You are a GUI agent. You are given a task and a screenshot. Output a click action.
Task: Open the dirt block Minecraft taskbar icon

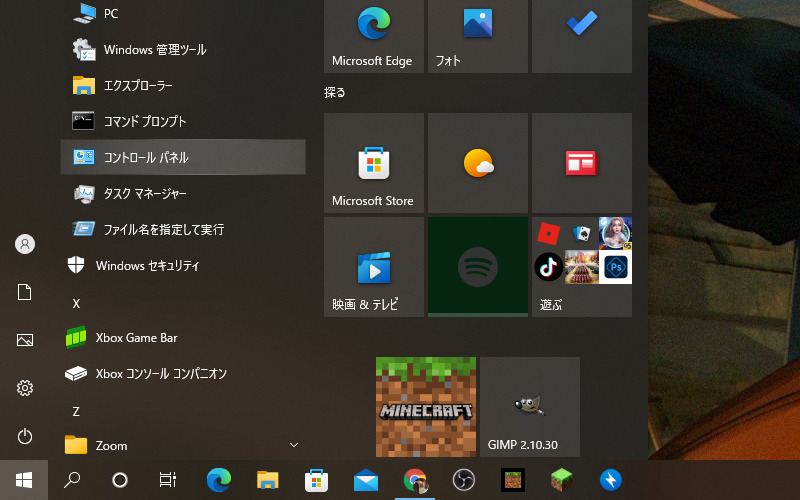513,480
